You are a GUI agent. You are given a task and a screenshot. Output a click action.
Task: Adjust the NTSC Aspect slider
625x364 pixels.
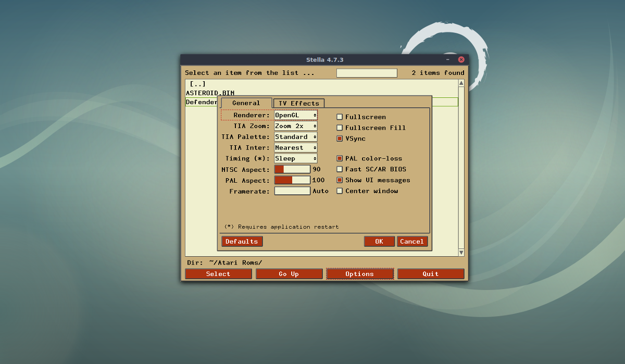(x=292, y=169)
